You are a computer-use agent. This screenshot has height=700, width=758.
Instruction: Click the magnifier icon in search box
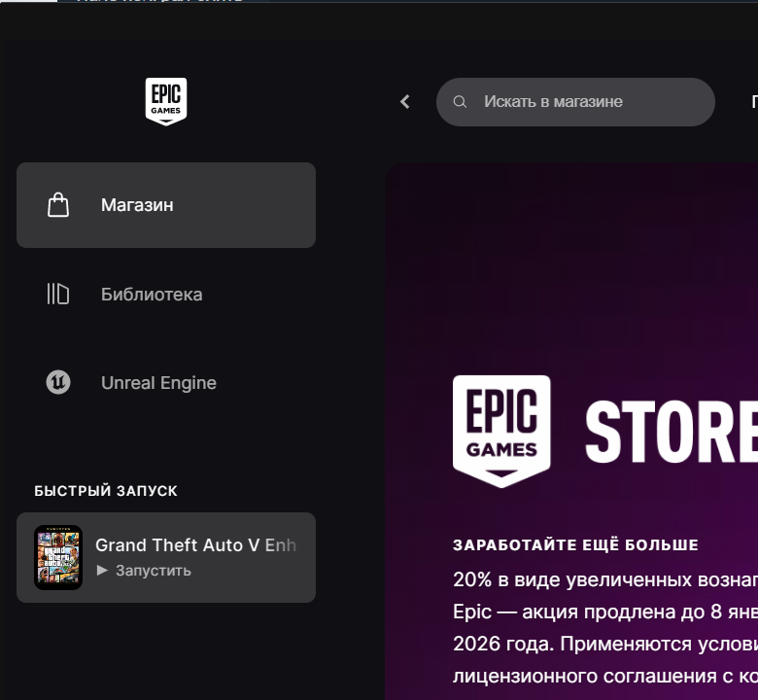coord(460,101)
